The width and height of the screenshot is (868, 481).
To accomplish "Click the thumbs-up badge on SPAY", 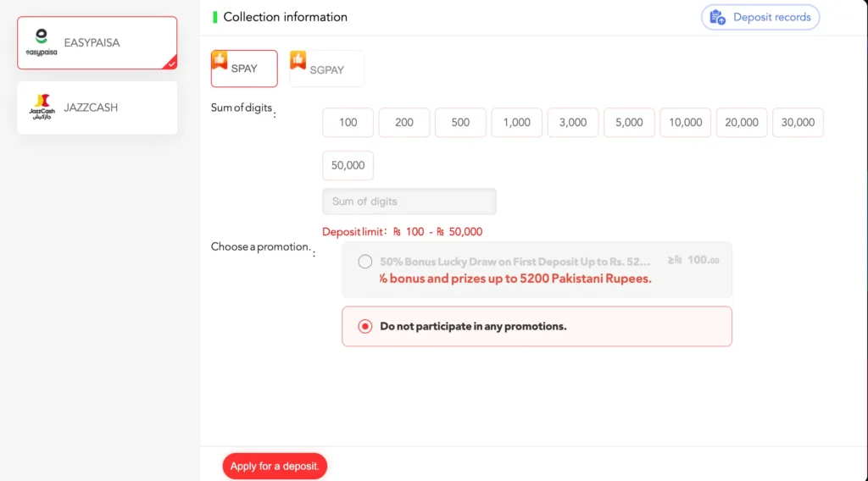I will [x=220, y=59].
